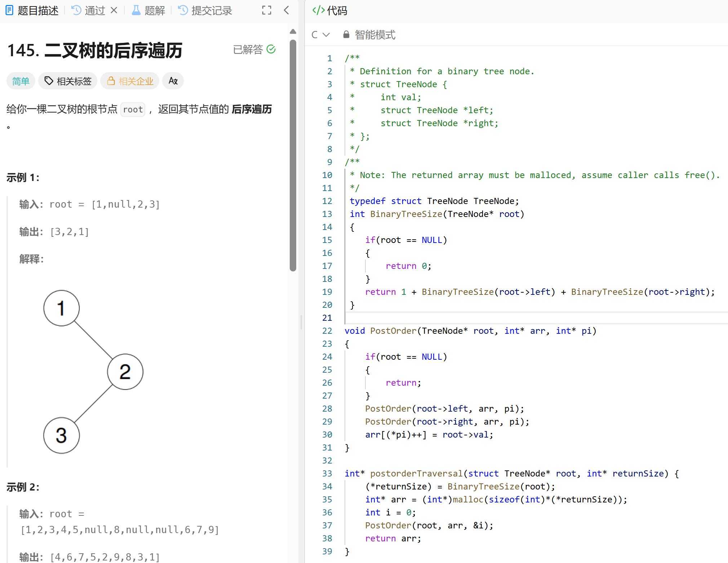Click the fullscreen icon above the description panel
Viewport: 728px width, 563px height.
point(266,10)
